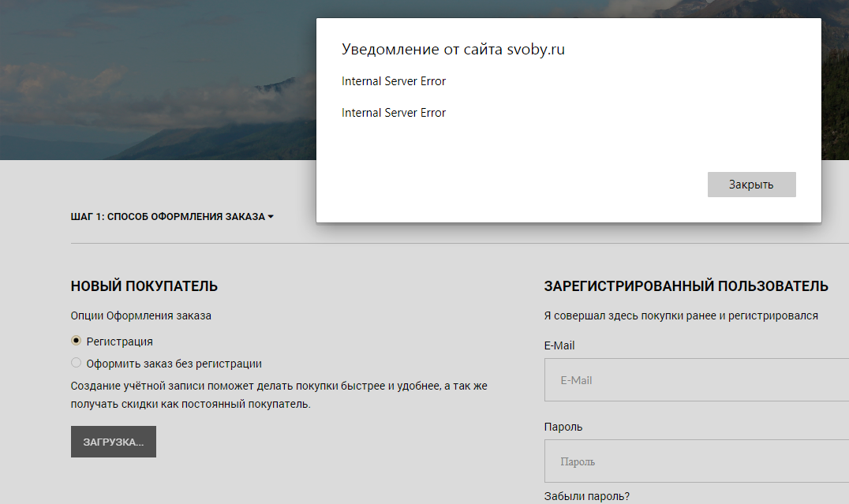
Task: Collapse the ШАГ 1 caret arrow
Action: pos(271,216)
